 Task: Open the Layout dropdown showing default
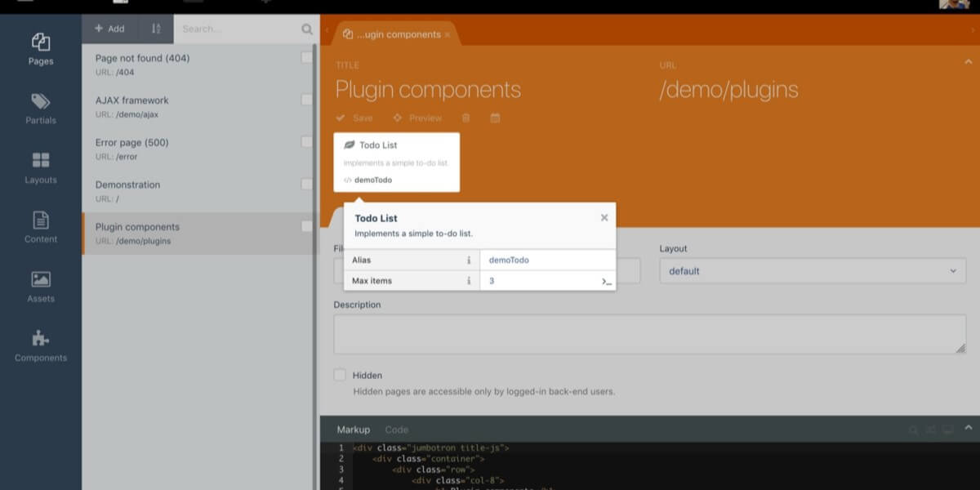click(x=813, y=271)
